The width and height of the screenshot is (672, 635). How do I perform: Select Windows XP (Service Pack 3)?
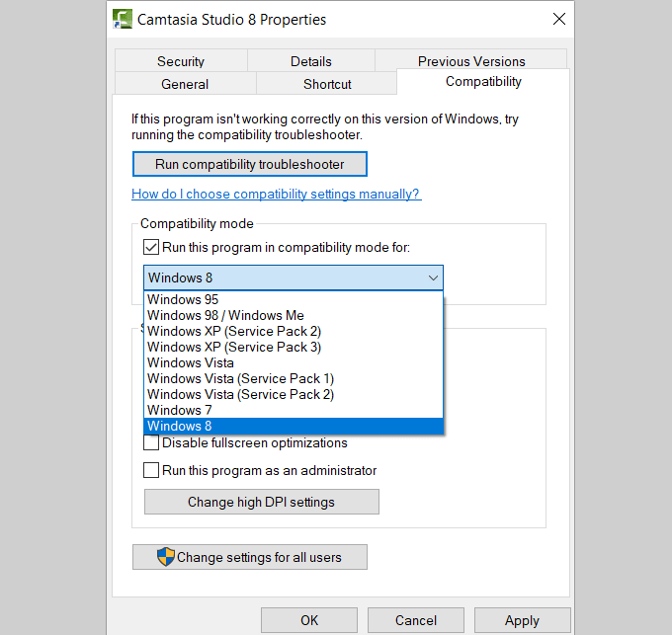click(x=294, y=347)
